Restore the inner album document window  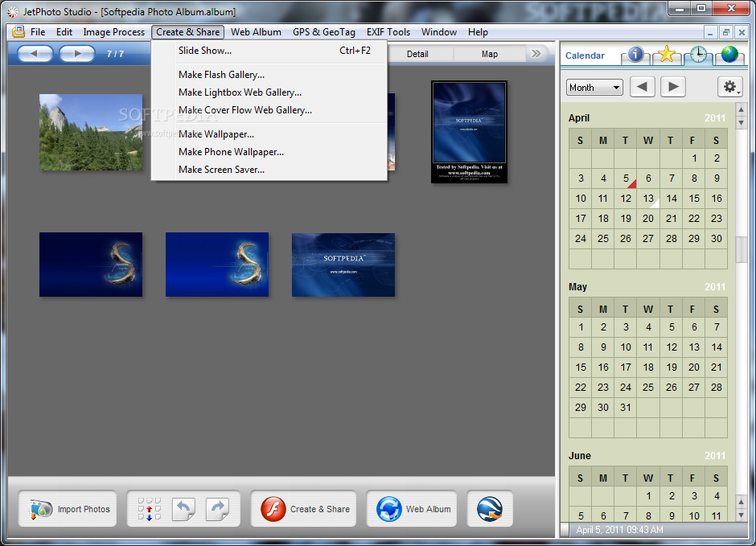click(725, 32)
